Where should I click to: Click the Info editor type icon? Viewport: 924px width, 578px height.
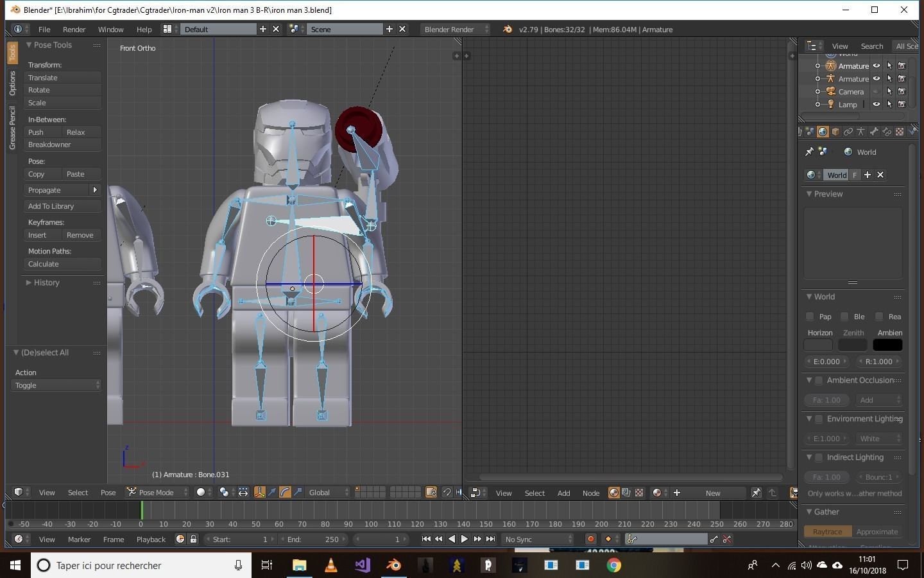21,30
